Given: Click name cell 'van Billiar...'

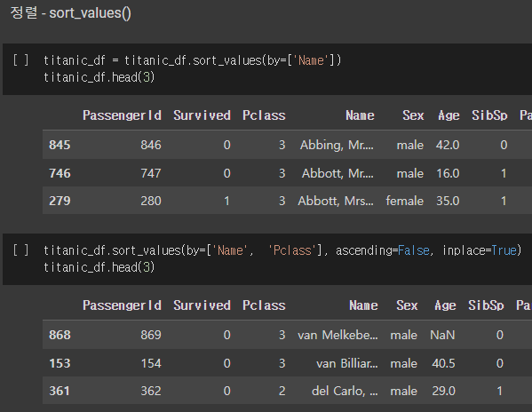Looking at the screenshot, I should click(347, 363).
